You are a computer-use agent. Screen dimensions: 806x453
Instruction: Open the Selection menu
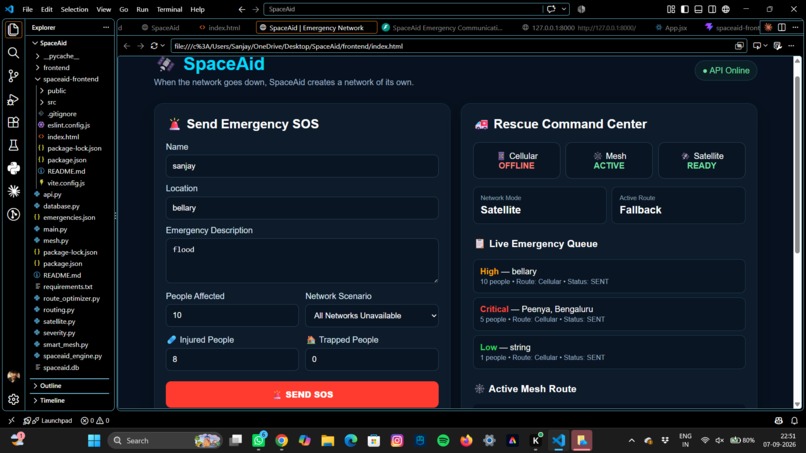74,9
